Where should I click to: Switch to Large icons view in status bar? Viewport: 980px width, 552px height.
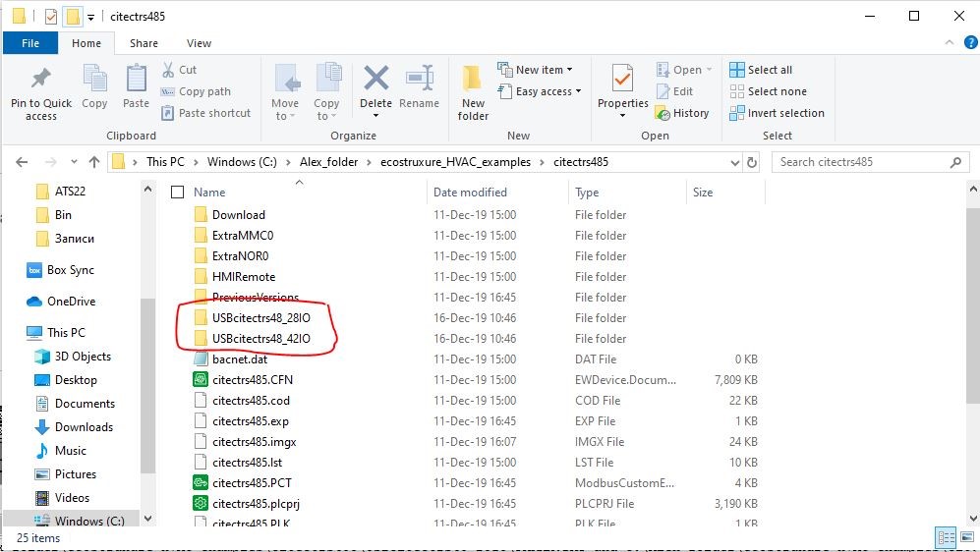pos(967,537)
